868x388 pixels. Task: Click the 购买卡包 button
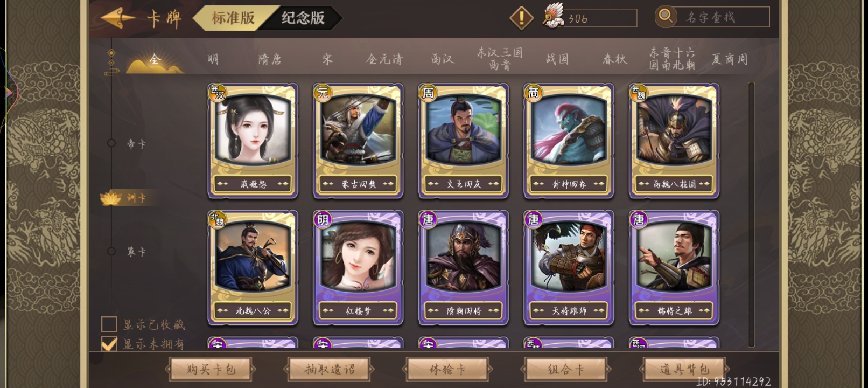click(211, 370)
